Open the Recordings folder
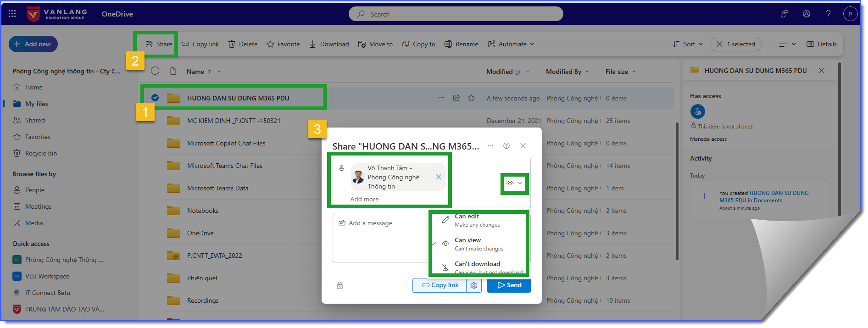This screenshot has height=328, width=868. pyautogui.click(x=203, y=300)
